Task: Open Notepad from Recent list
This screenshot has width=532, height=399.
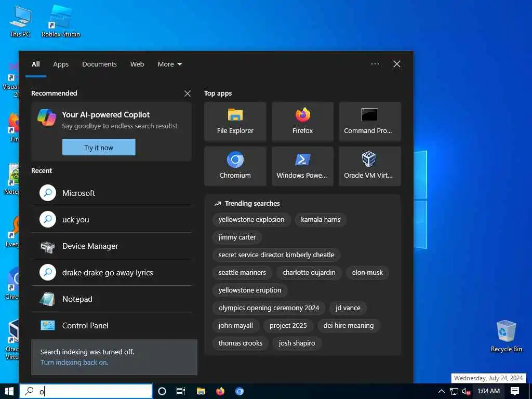Action: click(111, 299)
